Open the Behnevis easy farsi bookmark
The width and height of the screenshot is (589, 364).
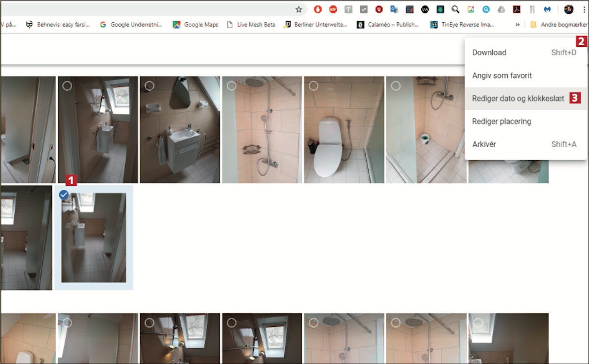tap(58, 25)
